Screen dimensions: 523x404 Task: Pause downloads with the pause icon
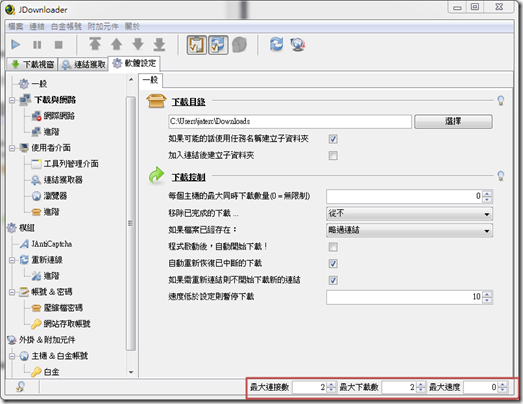[37, 44]
